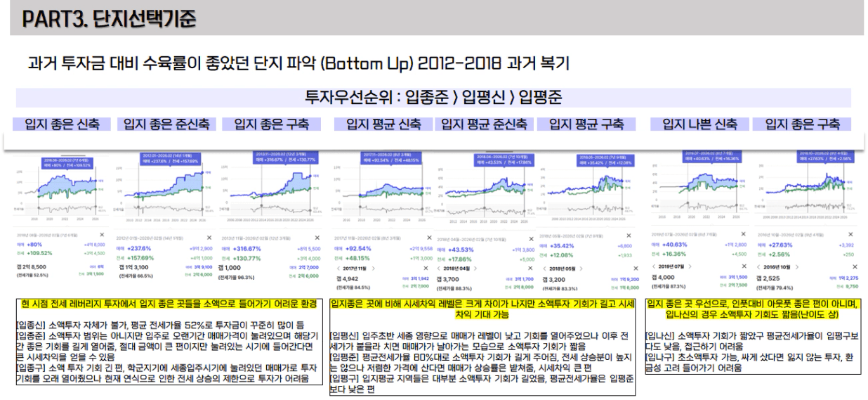Select the 입지 평균 구축 category header
868x400 pixels.
(x=586, y=124)
